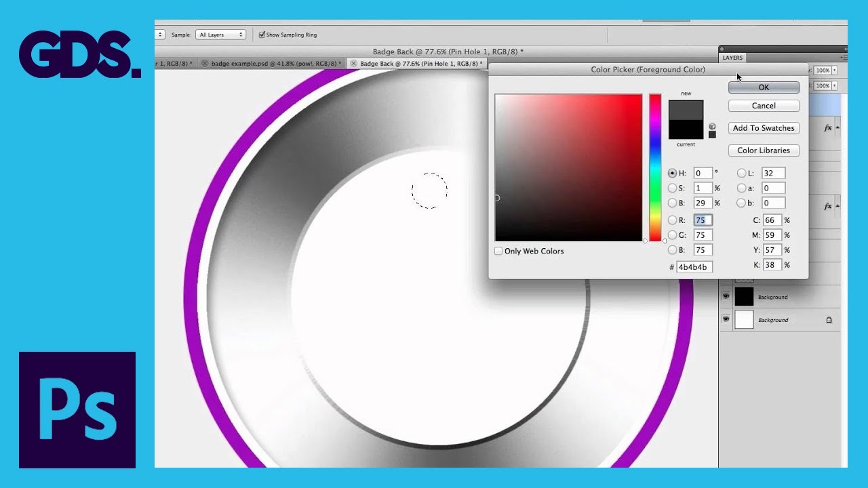This screenshot has width=868, height=488.
Task: Click the new color preview swatch
Action: point(686,110)
